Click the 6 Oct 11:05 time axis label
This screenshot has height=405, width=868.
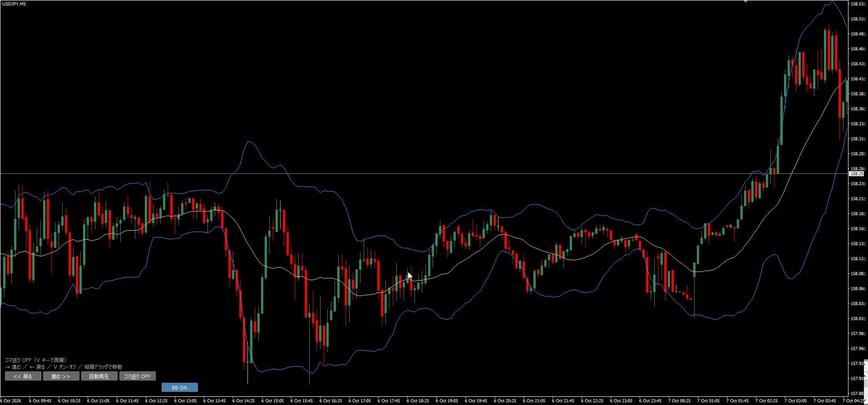point(99,400)
